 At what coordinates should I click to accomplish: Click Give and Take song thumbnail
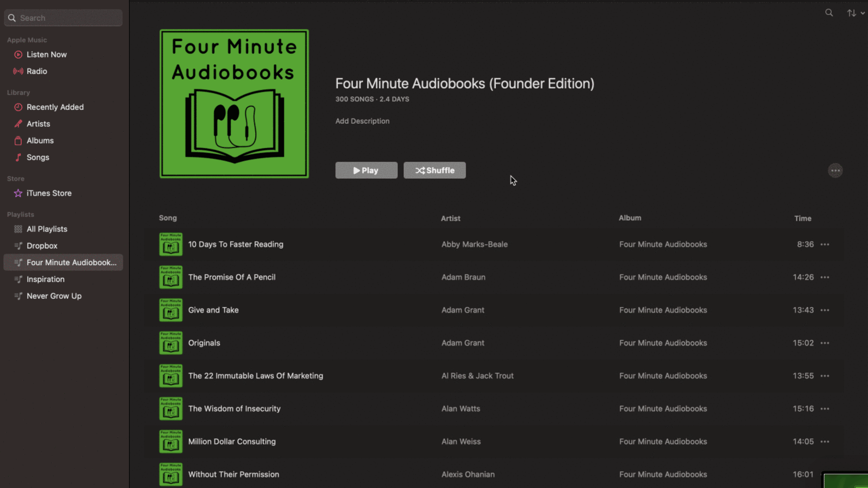(x=171, y=310)
